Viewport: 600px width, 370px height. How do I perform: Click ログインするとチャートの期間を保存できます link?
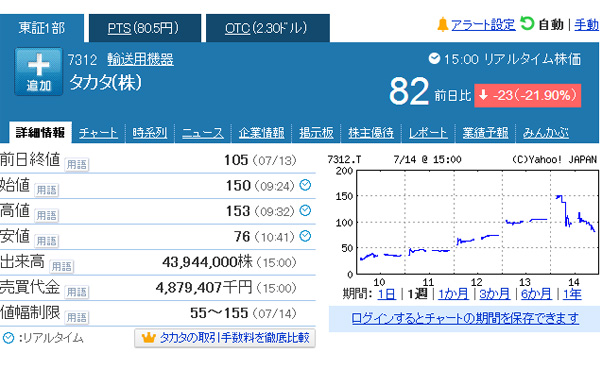465,318
